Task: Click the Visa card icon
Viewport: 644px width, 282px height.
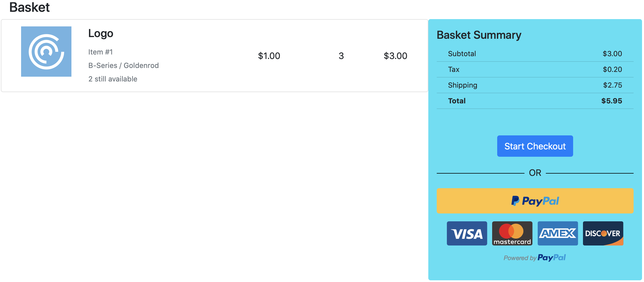Action: (x=467, y=233)
